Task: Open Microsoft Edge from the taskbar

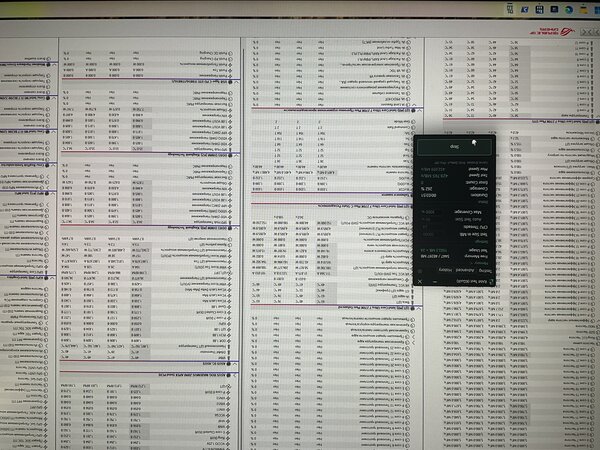Action: [569, 10]
